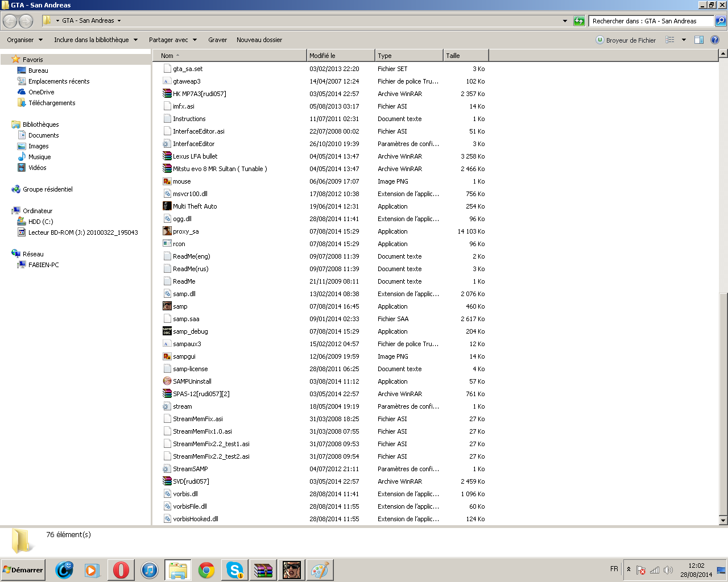
Task: Toggle the preview pane icon
Action: click(x=699, y=40)
